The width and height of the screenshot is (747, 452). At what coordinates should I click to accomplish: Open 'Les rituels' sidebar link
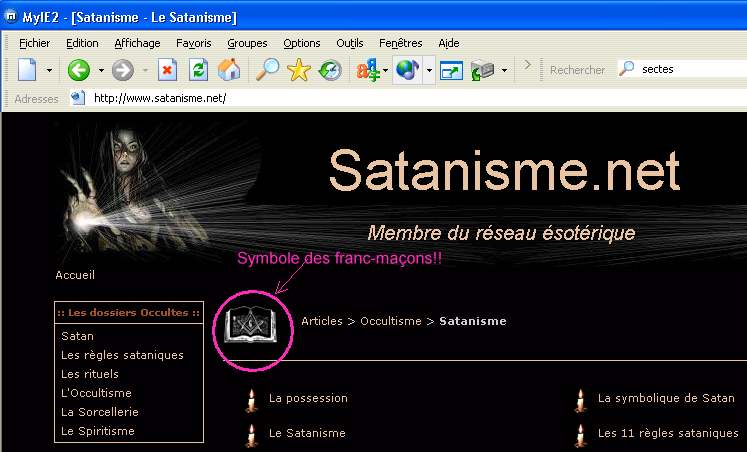(90, 374)
